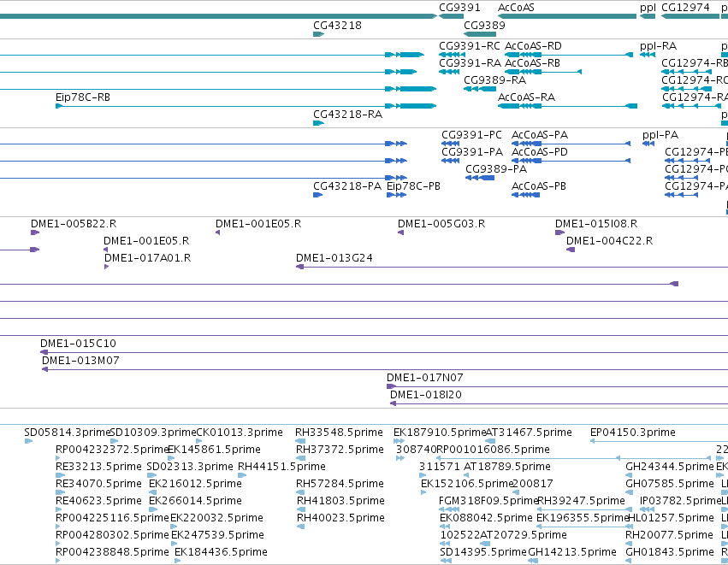Select EST EK184436.5prime
The image size is (728, 565).
[x=221, y=552]
